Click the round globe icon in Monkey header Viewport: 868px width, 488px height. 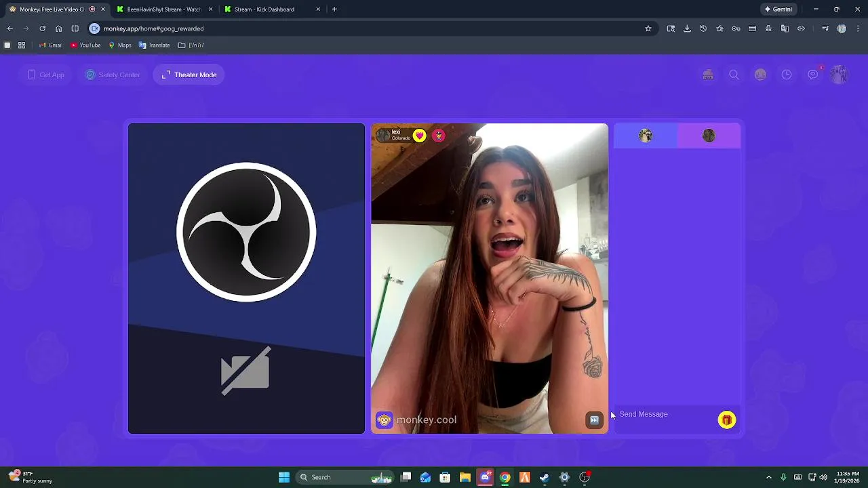(760, 75)
